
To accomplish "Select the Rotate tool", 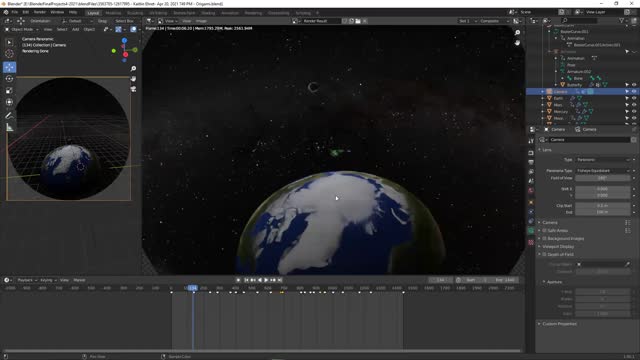I will (x=9, y=79).
